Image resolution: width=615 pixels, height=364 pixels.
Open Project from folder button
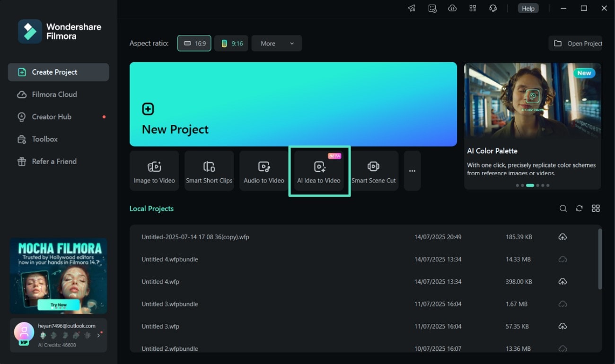pyautogui.click(x=575, y=43)
